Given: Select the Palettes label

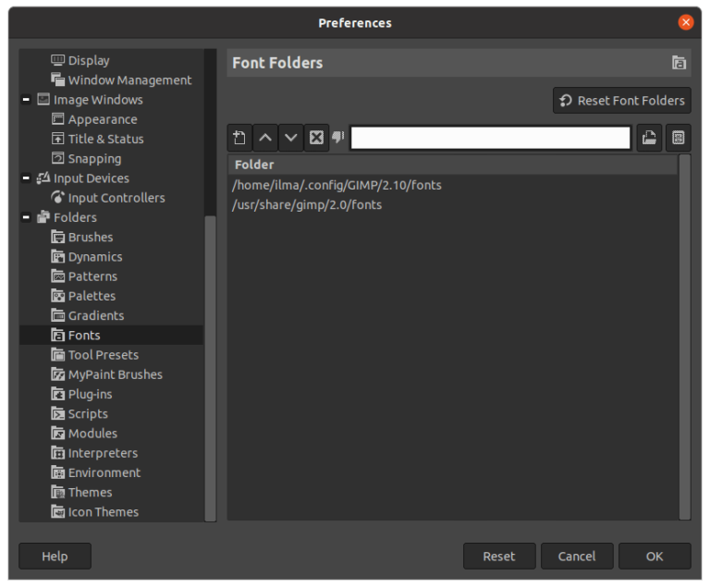Looking at the screenshot, I should coord(92,296).
